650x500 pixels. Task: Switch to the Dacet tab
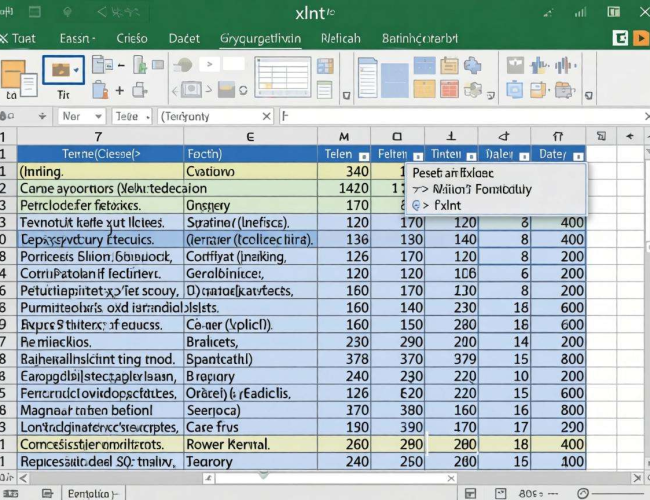tap(184, 39)
